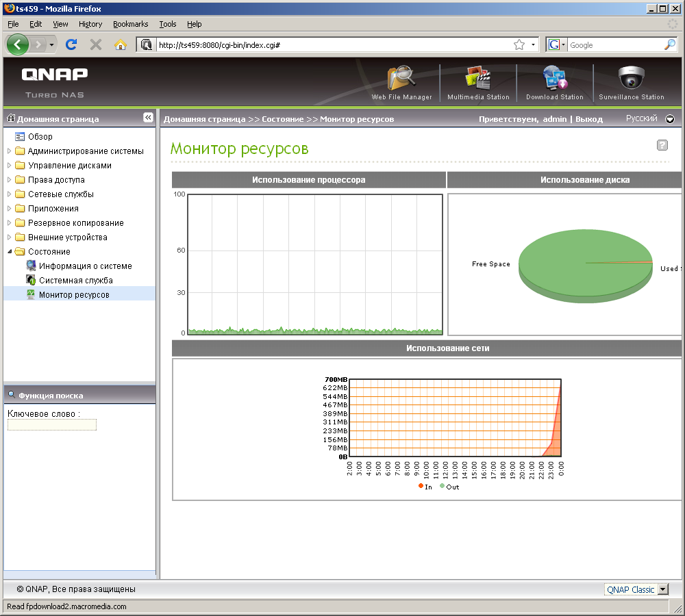The image size is (685, 616).
Task: Open Surveillance Station camera icon
Action: (x=632, y=78)
